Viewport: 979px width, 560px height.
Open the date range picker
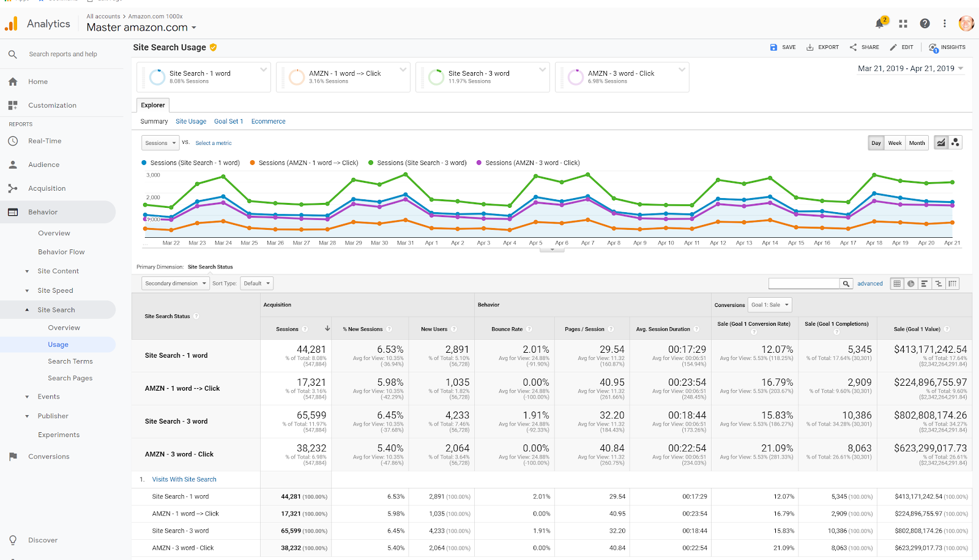(x=910, y=68)
